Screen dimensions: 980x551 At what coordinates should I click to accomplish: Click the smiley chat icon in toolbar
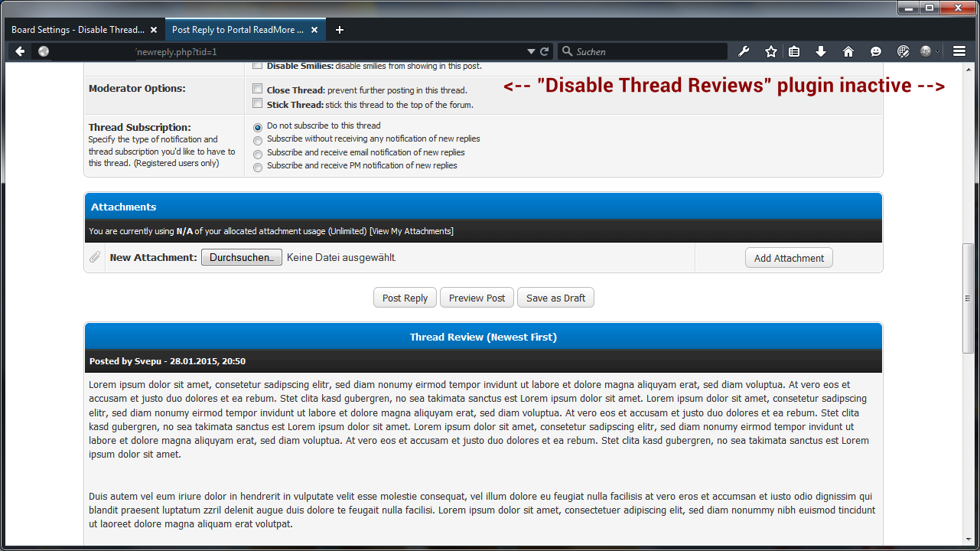coord(876,51)
